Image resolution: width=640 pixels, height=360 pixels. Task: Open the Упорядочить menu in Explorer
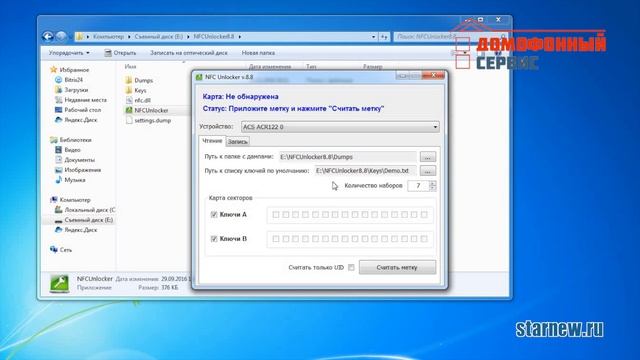(69, 53)
